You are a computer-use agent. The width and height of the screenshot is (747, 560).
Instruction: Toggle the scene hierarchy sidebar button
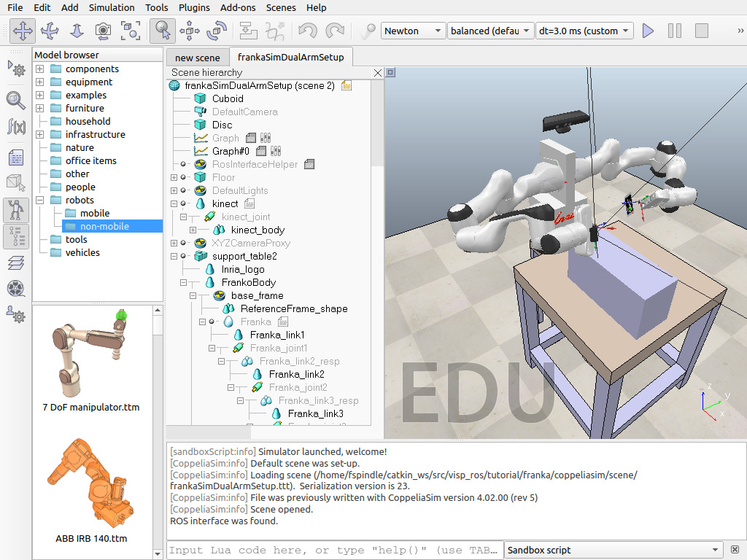pos(16,237)
